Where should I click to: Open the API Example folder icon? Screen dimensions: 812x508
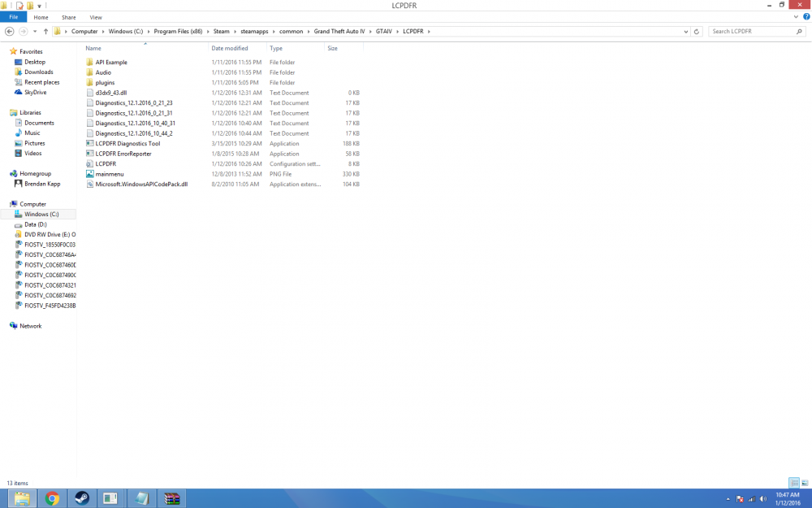coord(89,63)
